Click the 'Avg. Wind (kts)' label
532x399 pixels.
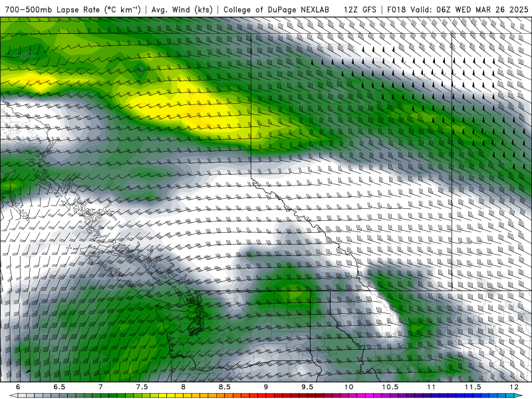coord(182,9)
